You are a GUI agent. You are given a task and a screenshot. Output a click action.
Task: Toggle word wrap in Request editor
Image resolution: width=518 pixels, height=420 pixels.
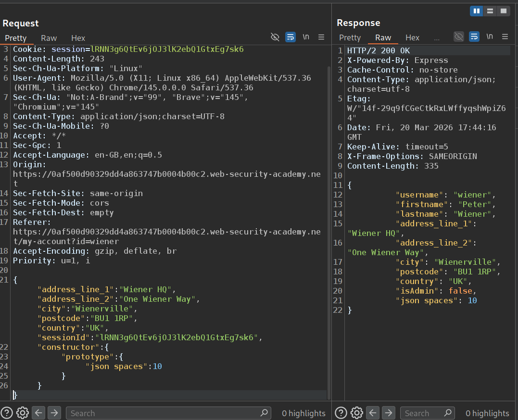pyautogui.click(x=290, y=37)
